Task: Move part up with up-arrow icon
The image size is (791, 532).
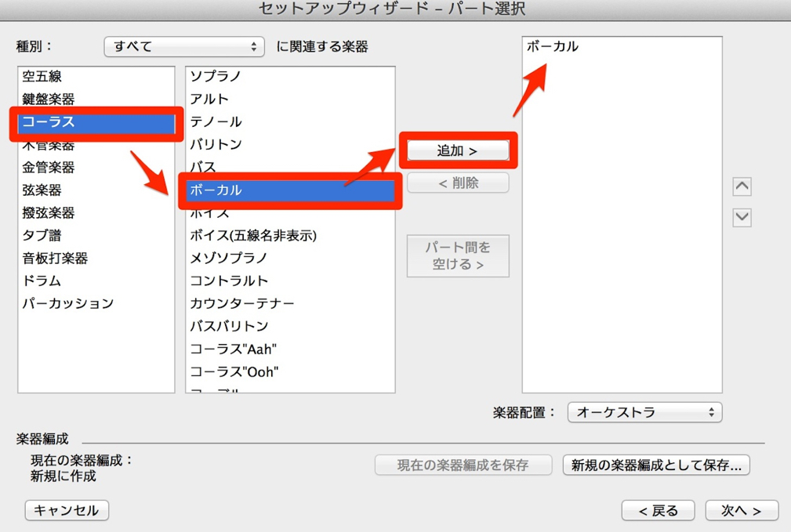Action: click(742, 186)
